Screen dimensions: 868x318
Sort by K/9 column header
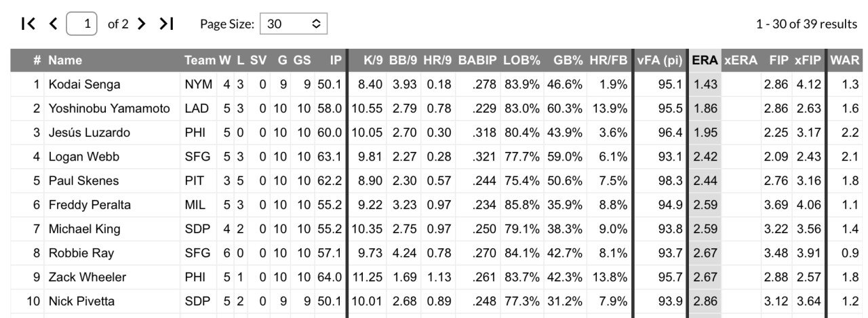(373, 60)
